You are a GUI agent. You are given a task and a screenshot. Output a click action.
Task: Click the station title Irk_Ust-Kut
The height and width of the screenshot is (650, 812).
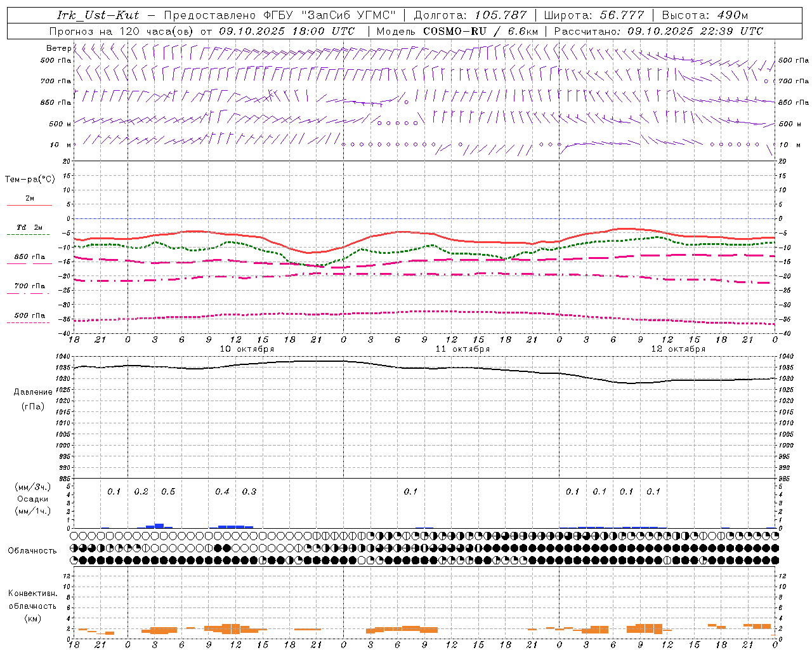[x=98, y=15]
